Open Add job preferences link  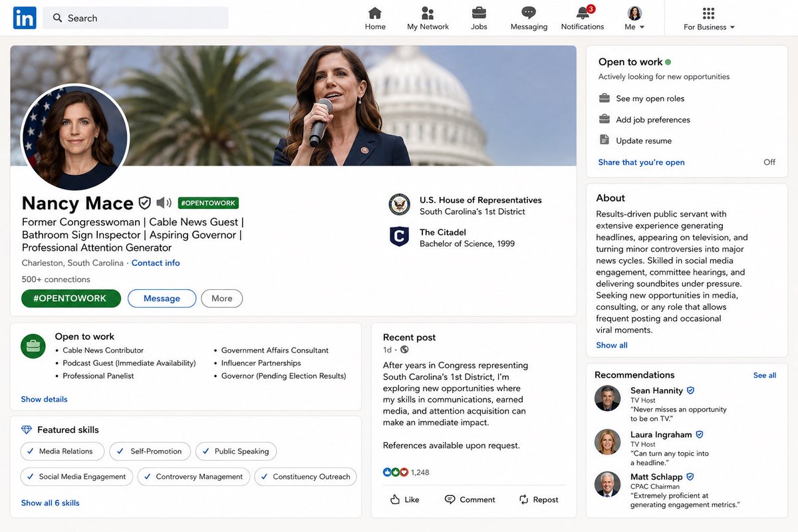click(653, 120)
